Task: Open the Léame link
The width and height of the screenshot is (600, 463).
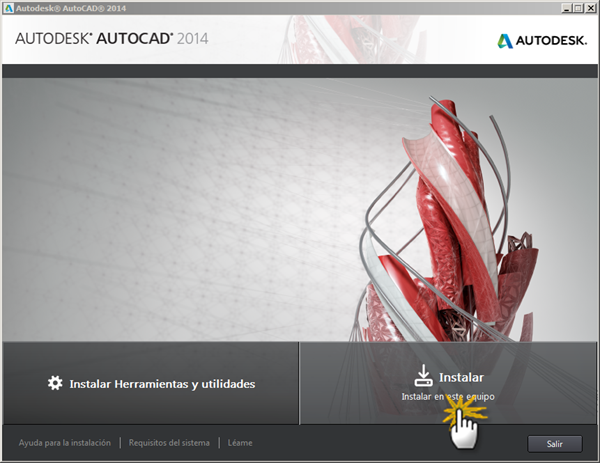Action: (x=240, y=443)
